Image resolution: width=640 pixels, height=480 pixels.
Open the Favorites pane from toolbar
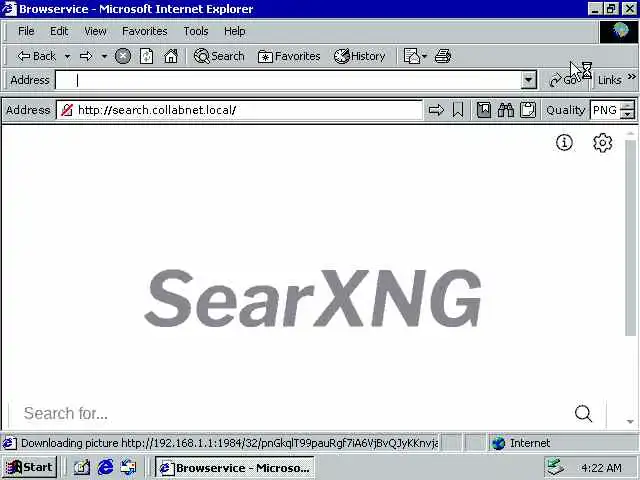289,56
